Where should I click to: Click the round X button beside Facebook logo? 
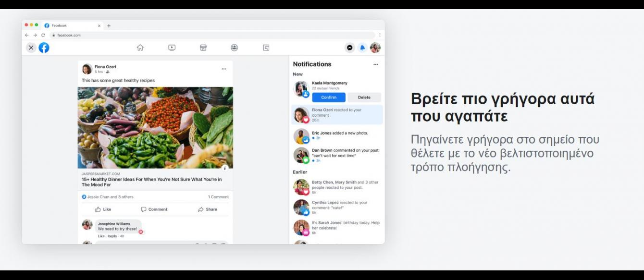tap(31, 48)
